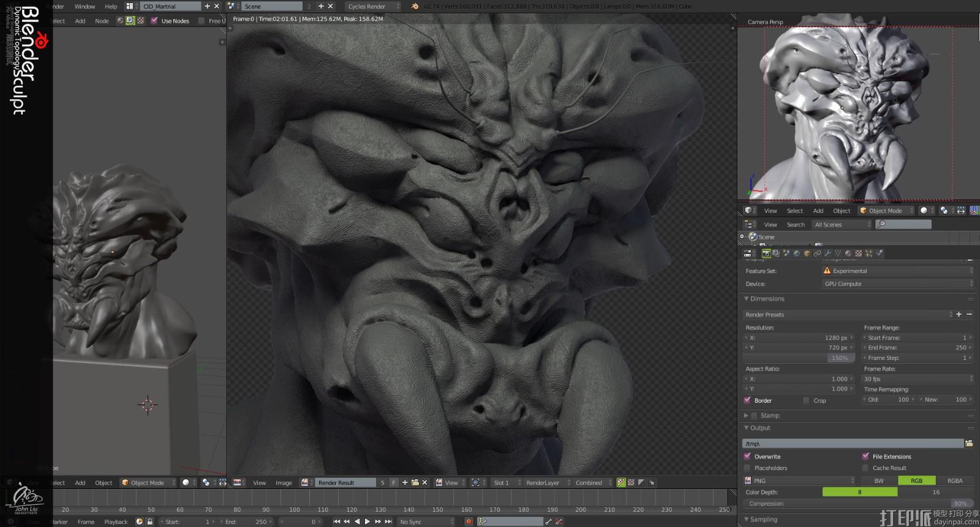Show the alpha-only channel display icon
The width and height of the screenshot is (980, 527).
(x=641, y=483)
